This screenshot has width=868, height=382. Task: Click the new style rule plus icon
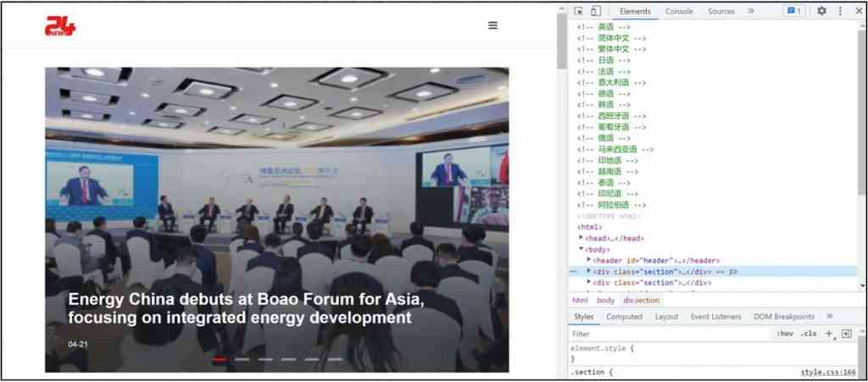click(829, 334)
